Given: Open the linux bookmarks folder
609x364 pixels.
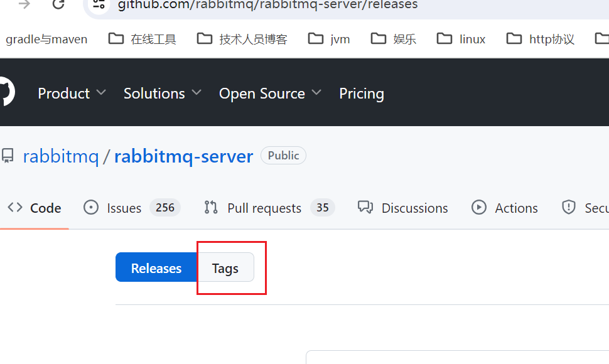Looking at the screenshot, I should click(x=461, y=39).
